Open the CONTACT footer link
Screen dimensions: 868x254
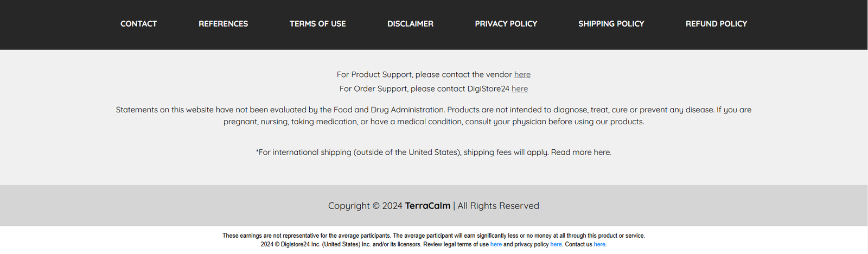138,24
